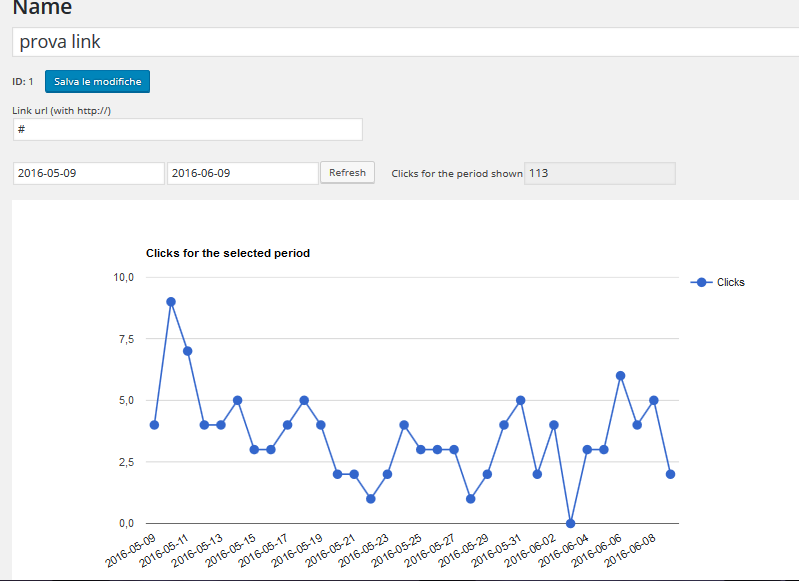Screen dimensions: 799x581
Task: Click the 2016-06-08 axis label
Action: click(630, 551)
